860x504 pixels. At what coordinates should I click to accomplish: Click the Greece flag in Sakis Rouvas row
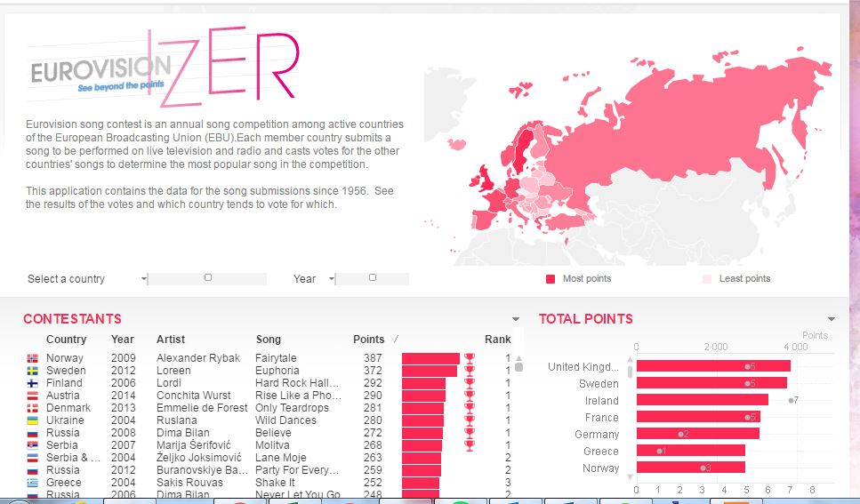(x=32, y=483)
